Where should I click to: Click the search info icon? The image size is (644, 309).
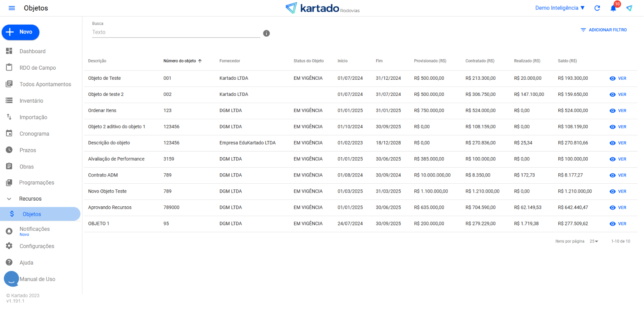pyautogui.click(x=266, y=33)
